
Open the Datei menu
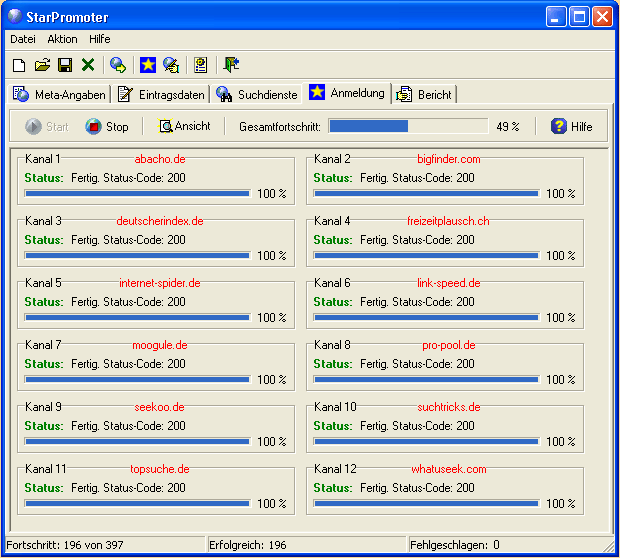(x=23, y=39)
